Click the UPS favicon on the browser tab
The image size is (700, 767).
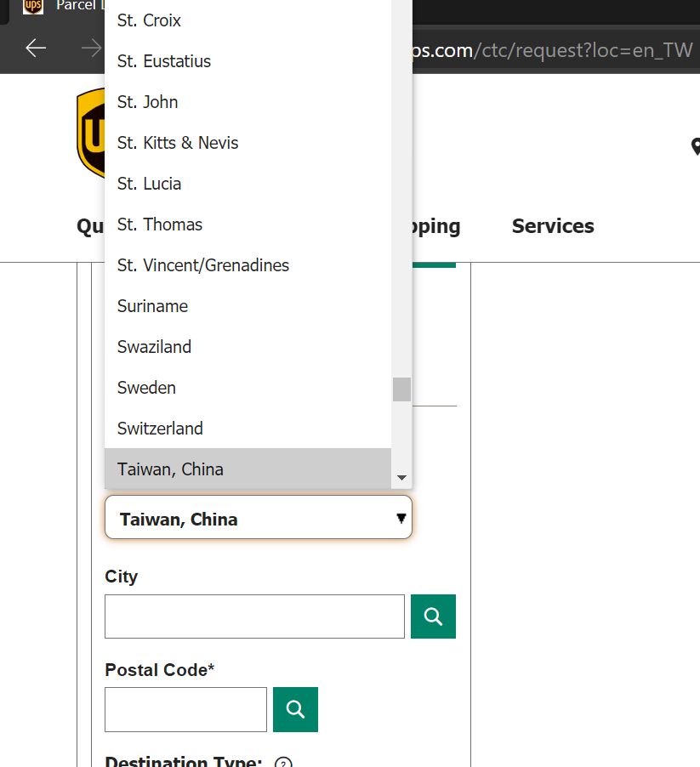pyautogui.click(x=34, y=7)
